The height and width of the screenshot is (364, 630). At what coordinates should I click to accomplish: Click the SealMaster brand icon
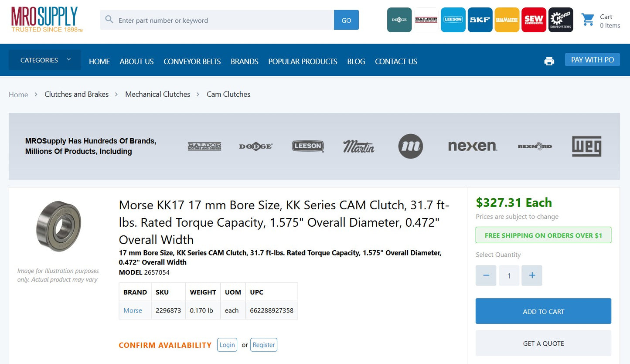pyautogui.click(x=507, y=20)
